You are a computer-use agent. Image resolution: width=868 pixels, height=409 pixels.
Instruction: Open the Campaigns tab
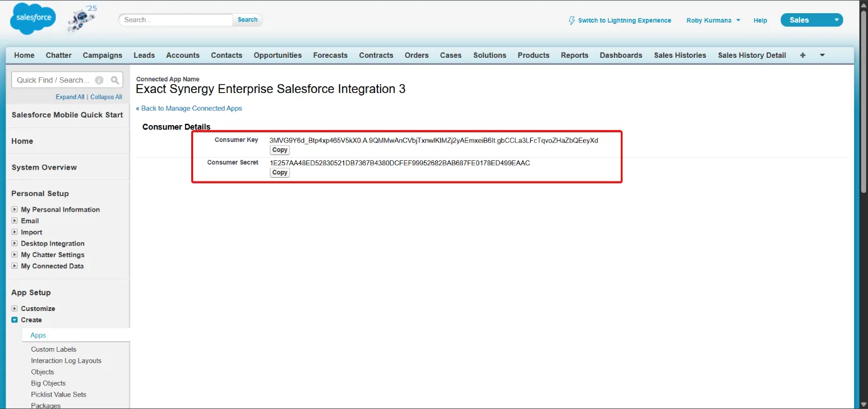[x=103, y=55]
